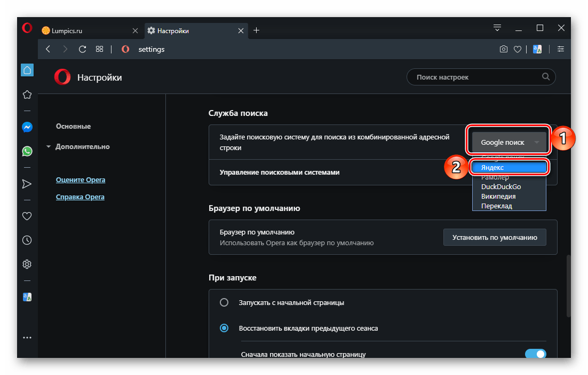Toggle Сначала показать начальную страницу switch
588x375 pixels.
pos(536,354)
